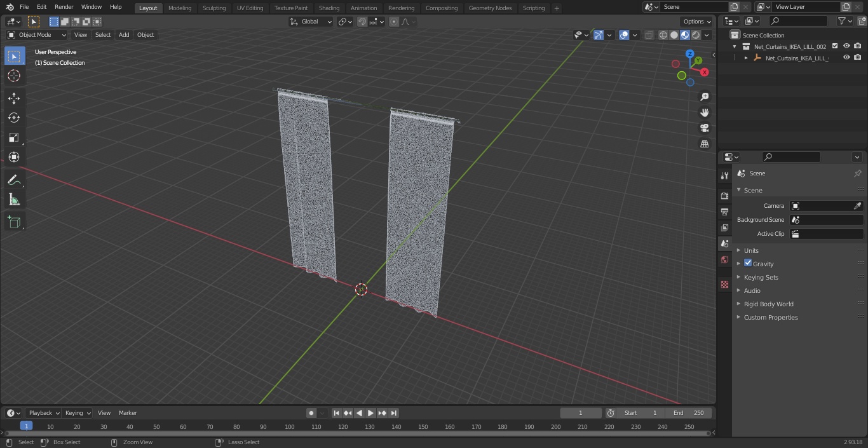Viewport: 868px width, 448px height.
Task: Switch to the Modeling workspace tab
Action: point(180,8)
